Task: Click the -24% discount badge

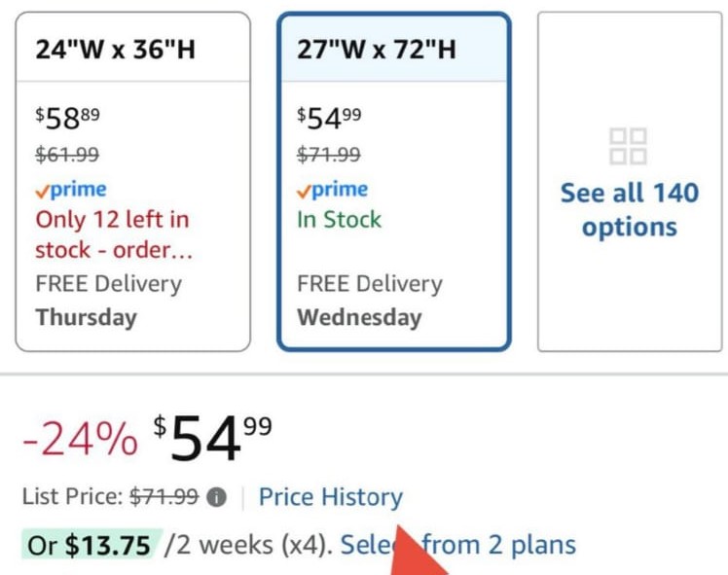Action: point(80,441)
